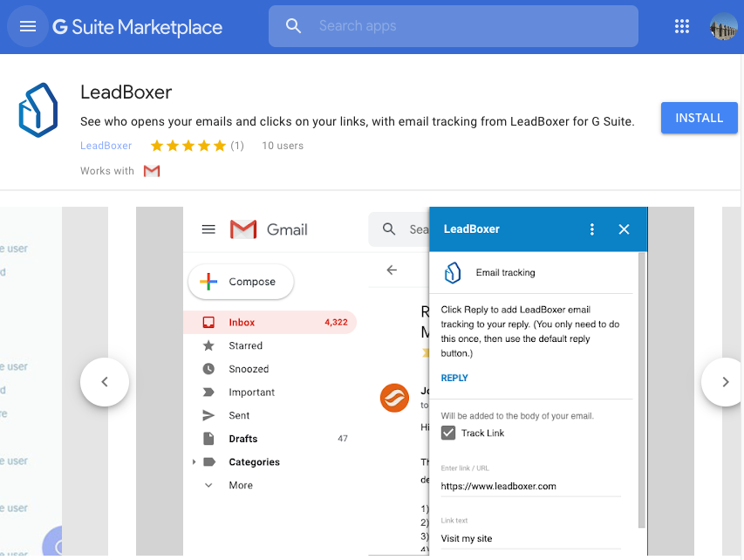Click the LeadBoxer panel scrollbar
Viewport: 744px width, 560px height.
coord(641,390)
